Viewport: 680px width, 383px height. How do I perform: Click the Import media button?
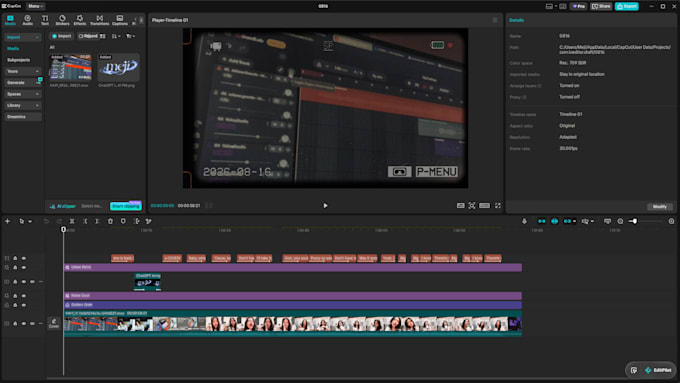pos(62,36)
